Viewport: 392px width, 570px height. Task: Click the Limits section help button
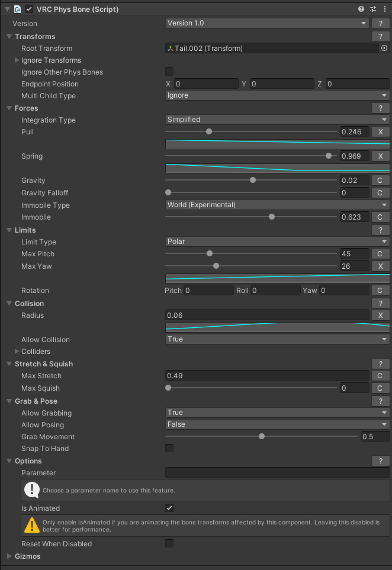380,230
